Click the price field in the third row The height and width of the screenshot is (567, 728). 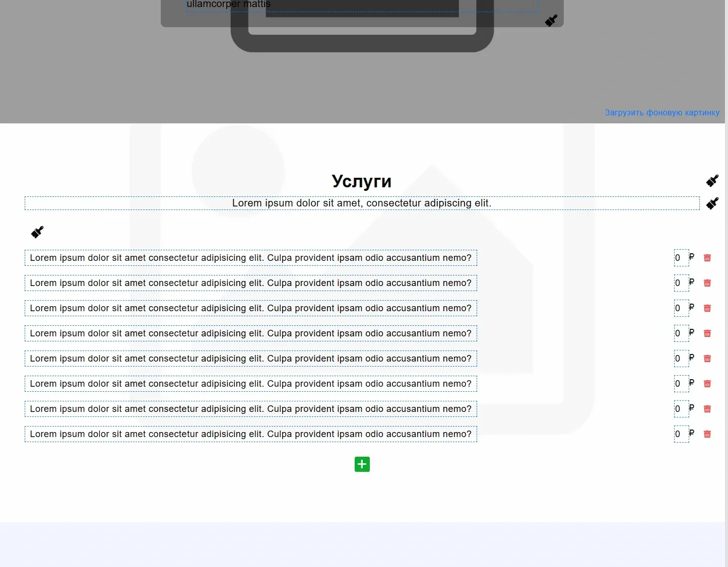coord(681,308)
